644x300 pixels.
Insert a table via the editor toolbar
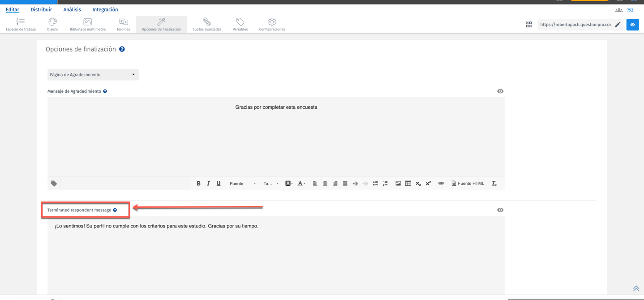pos(408,183)
